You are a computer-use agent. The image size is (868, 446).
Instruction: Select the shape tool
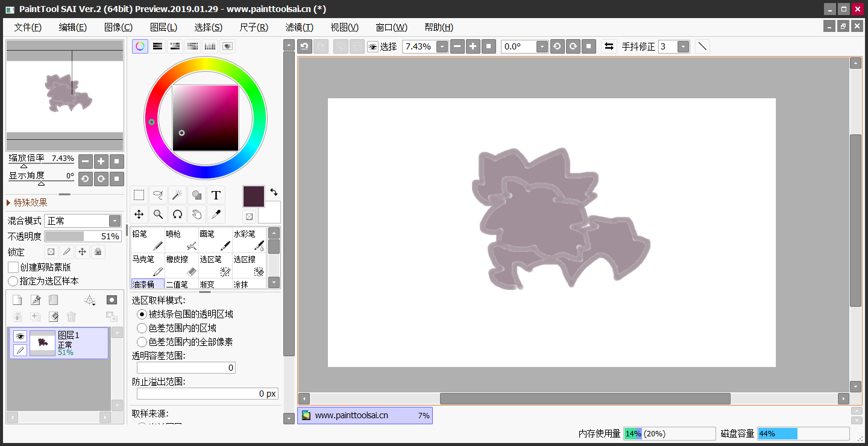197,195
